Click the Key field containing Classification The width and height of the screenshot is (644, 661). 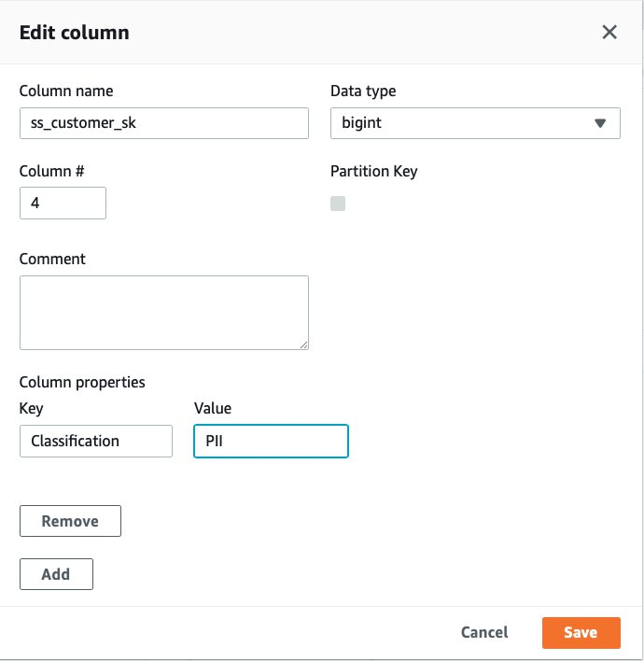pos(96,441)
